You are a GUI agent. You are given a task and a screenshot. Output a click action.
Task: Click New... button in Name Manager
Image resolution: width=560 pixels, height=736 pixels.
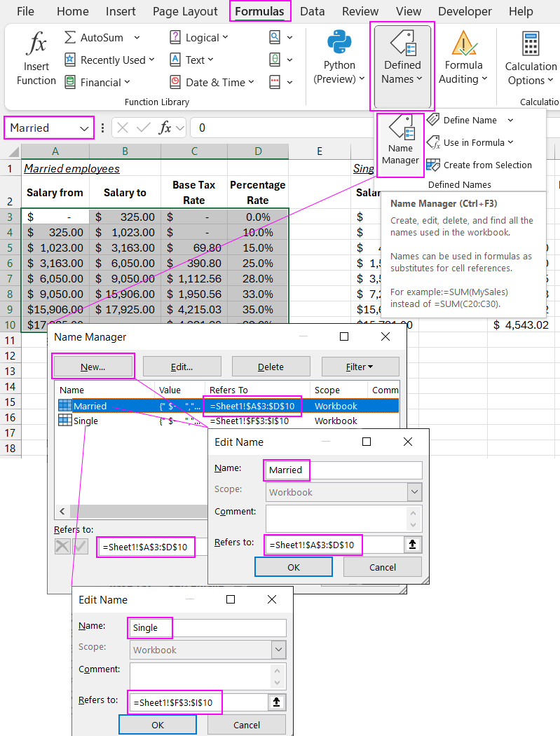click(x=93, y=367)
